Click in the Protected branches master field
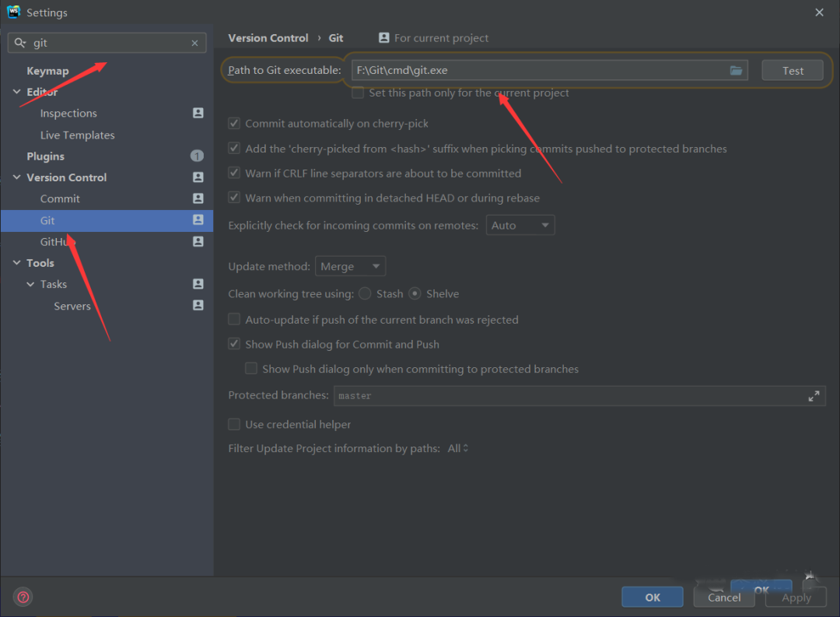This screenshot has width=840, height=617. tap(579, 395)
